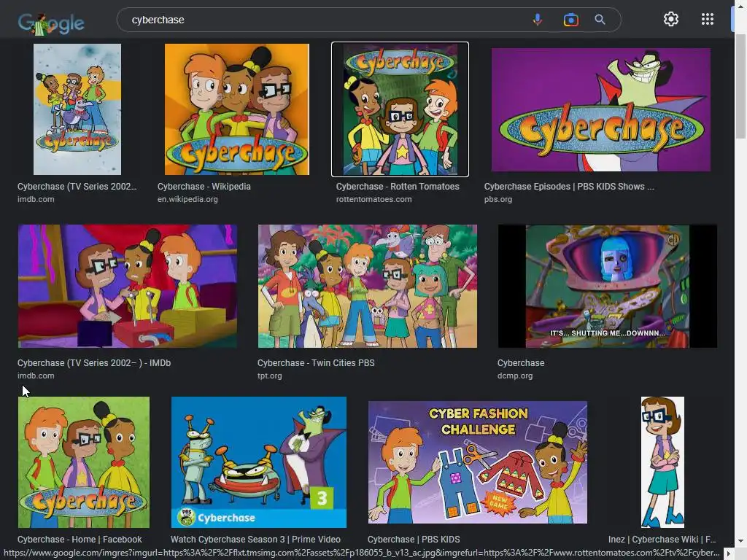This screenshot has height=560, width=747.
Task: Open the purple PBS KIDS Hacker image
Action: pyautogui.click(x=601, y=109)
